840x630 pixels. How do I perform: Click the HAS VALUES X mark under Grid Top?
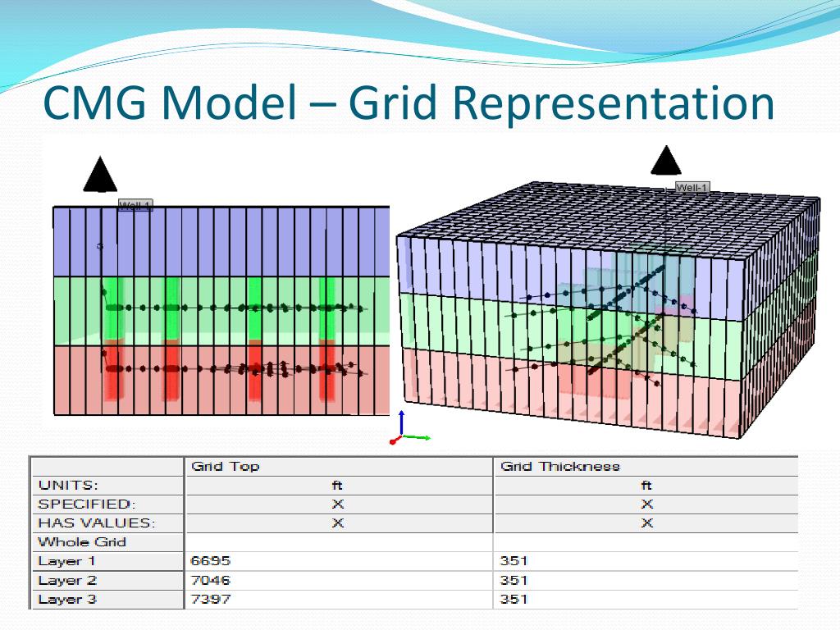337,523
